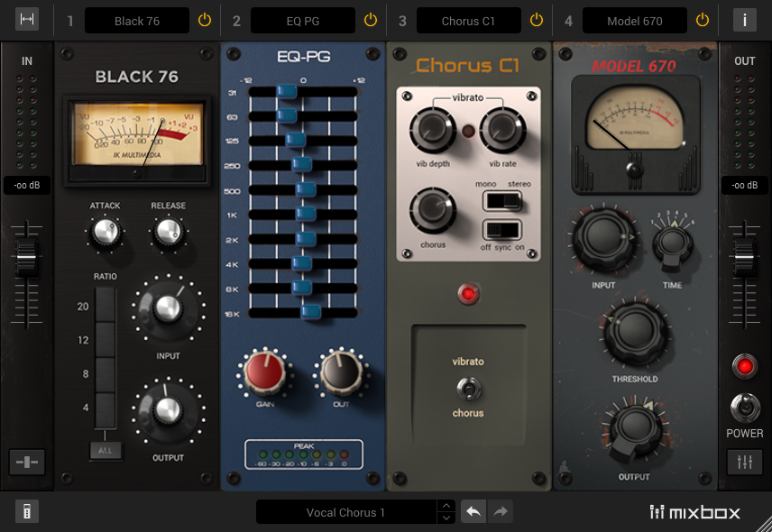This screenshot has height=532, width=772.
Task: Click the 8K EQ band slider
Action: pyautogui.click(x=301, y=288)
